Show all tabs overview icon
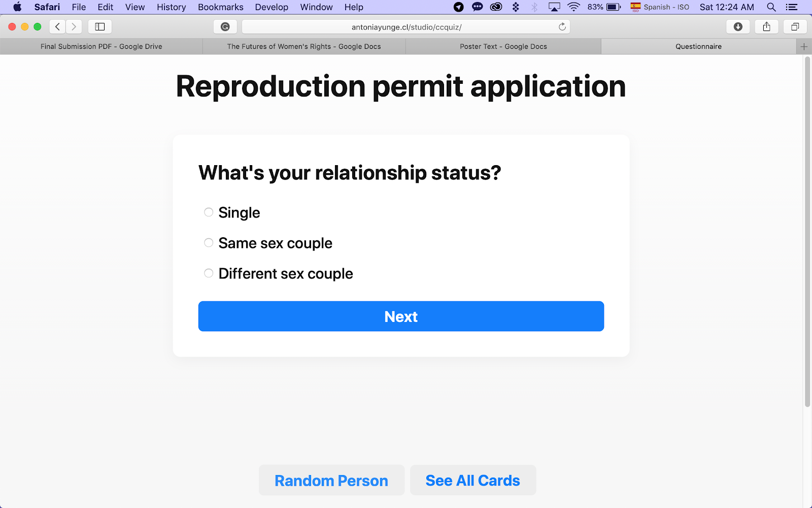Viewport: 812px width, 508px height. point(795,27)
